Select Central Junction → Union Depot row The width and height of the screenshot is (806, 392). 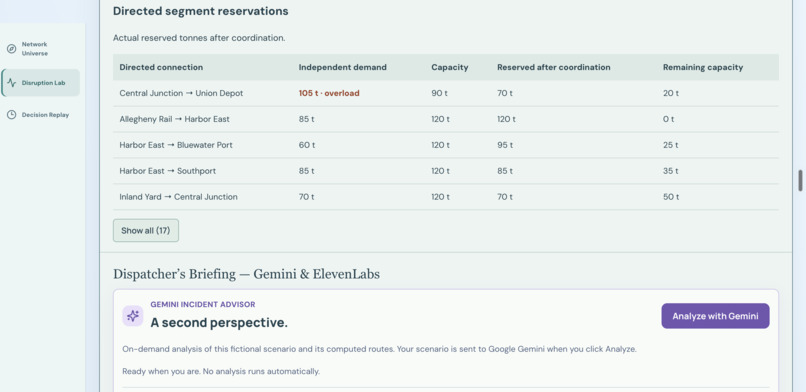coord(446,94)
